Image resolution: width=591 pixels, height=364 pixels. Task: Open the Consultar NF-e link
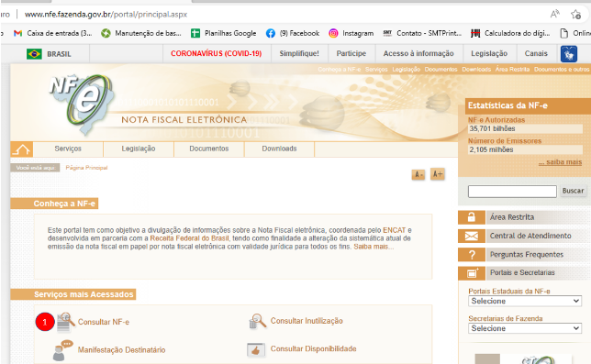104,322
